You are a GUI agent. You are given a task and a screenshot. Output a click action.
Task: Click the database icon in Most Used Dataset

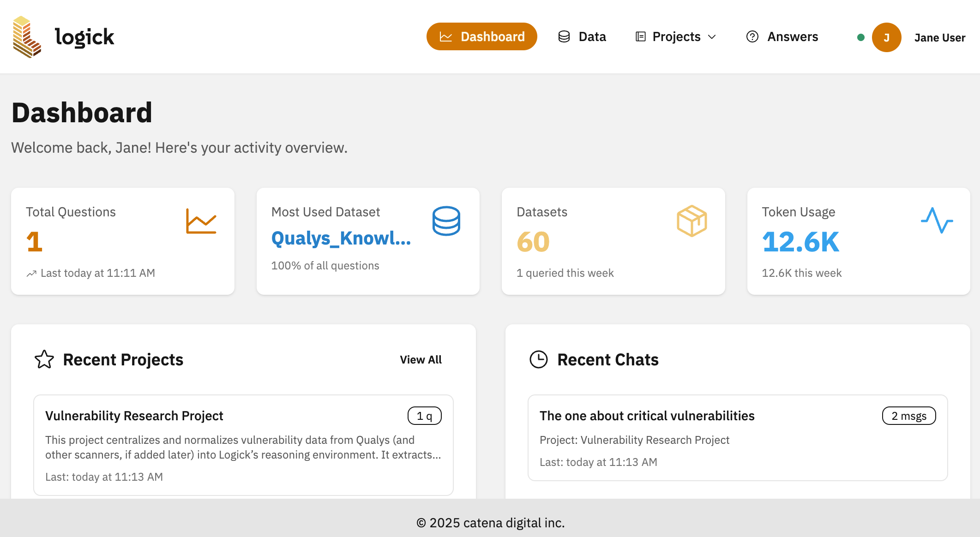tap(446, 221)
